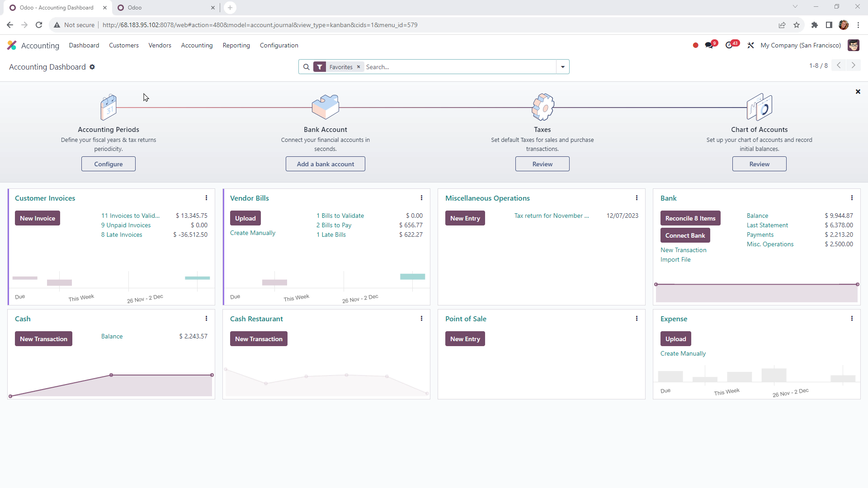This screenshot has width=868, height=488.
Task: Reload the browser page
Action: 39,25
